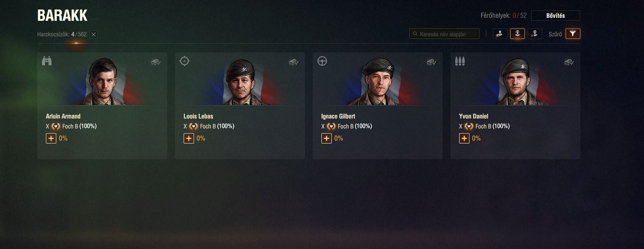Click the driver steering wheel role icon
Screen dimensions: 644x249
tap(322, 61)
